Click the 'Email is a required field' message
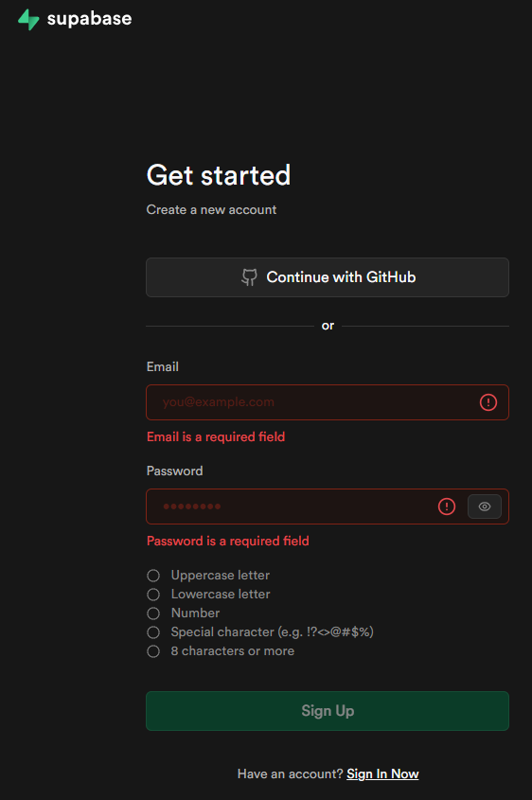Screen dimensions: 532x800 point(216,436)
